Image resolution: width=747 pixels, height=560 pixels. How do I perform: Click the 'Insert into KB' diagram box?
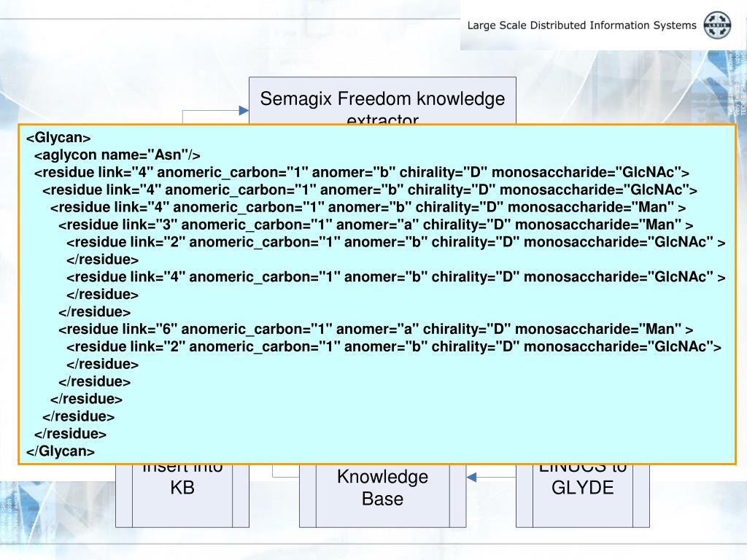coord(182,495)
